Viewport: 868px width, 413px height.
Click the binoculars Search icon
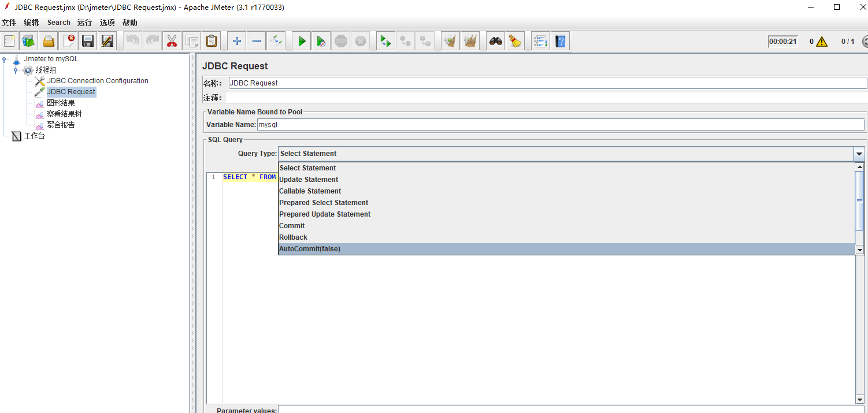pos(495,41)
